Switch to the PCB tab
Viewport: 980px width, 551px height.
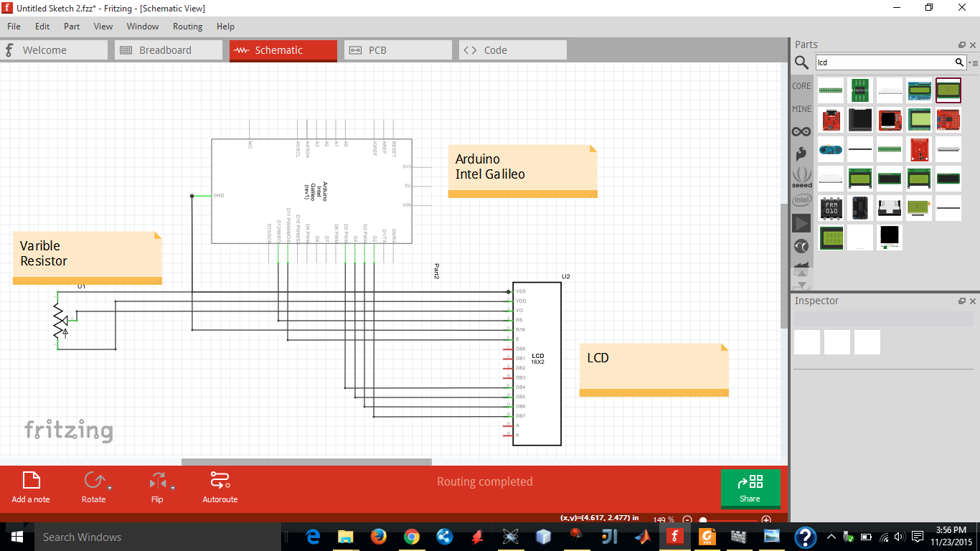click(x=398, y=50)
